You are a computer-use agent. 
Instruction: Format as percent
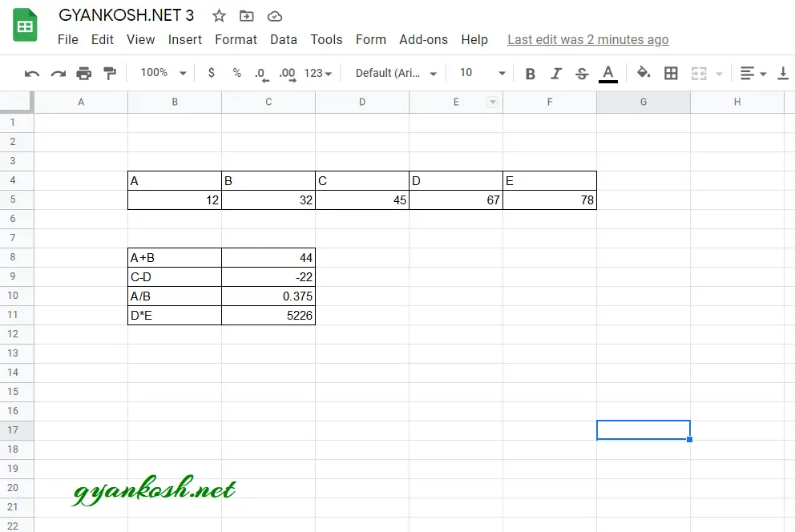click(x=236, y=73)
